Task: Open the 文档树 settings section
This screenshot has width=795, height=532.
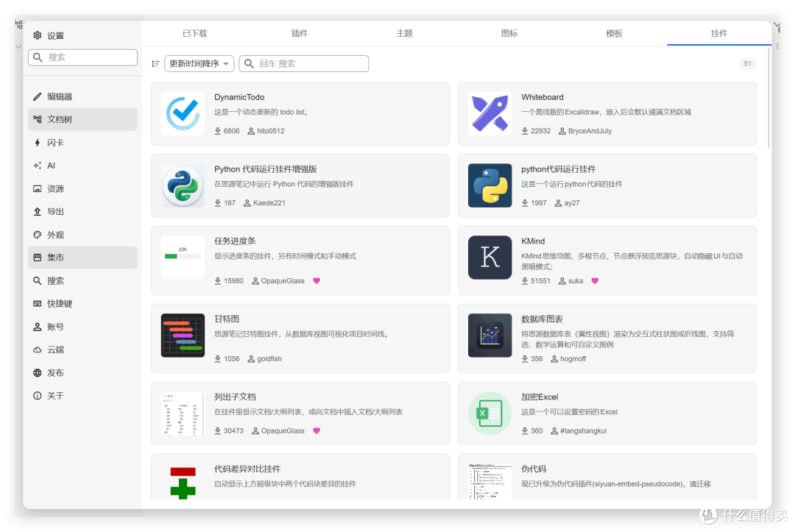Action: click(x=82, y=119)
